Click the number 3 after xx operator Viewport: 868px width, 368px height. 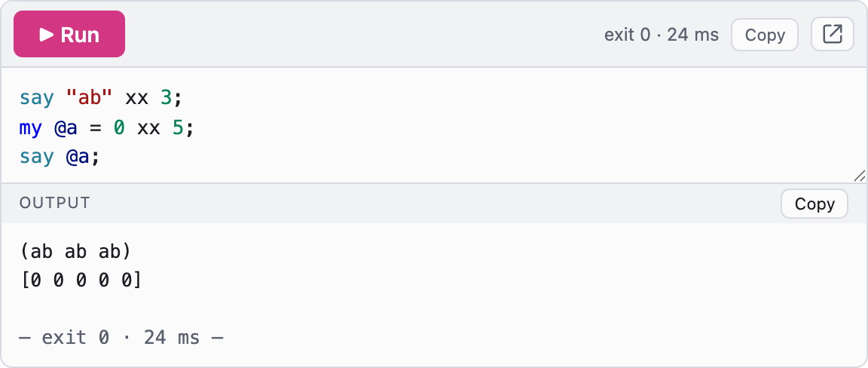[x=166, y=98]
